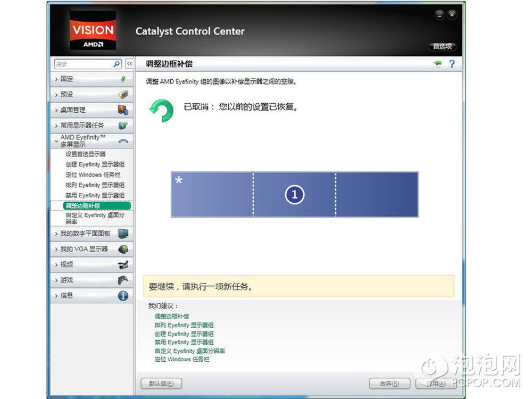Click the green pin icon beside the help button
This screenshot has height=399, width=532.
point(438,63)
